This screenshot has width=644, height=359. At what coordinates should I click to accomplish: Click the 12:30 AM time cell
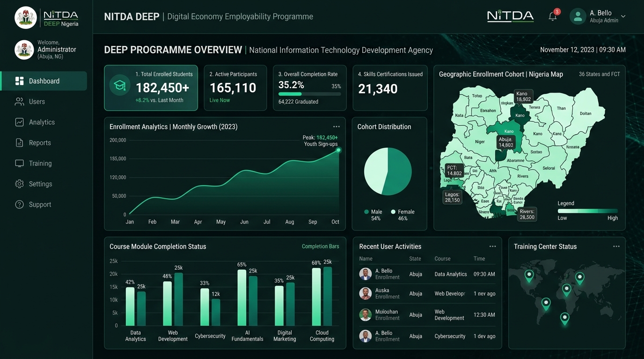pyautogui.click(x=484, y=315)
